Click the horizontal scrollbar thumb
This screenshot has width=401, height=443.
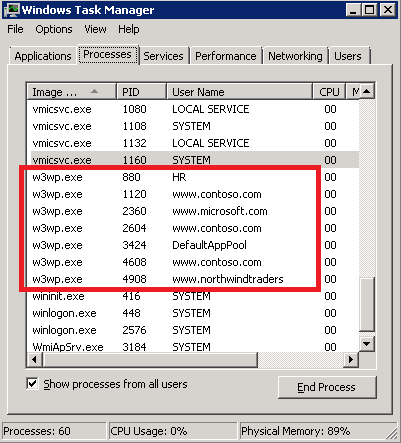coord(150,359)
